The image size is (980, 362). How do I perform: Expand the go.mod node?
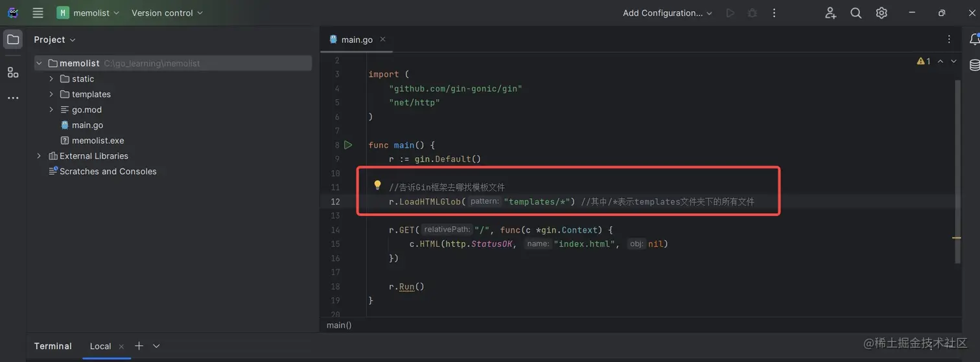(51, 110)
